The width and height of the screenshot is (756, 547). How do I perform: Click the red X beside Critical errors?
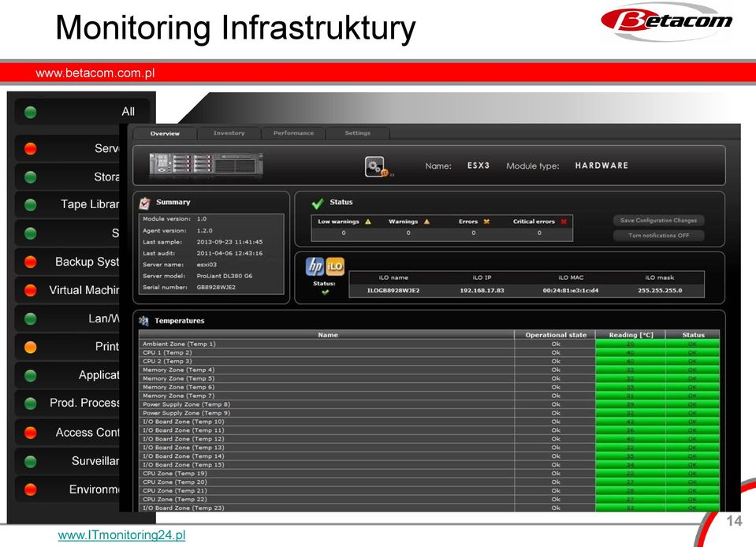click(564, 221)
